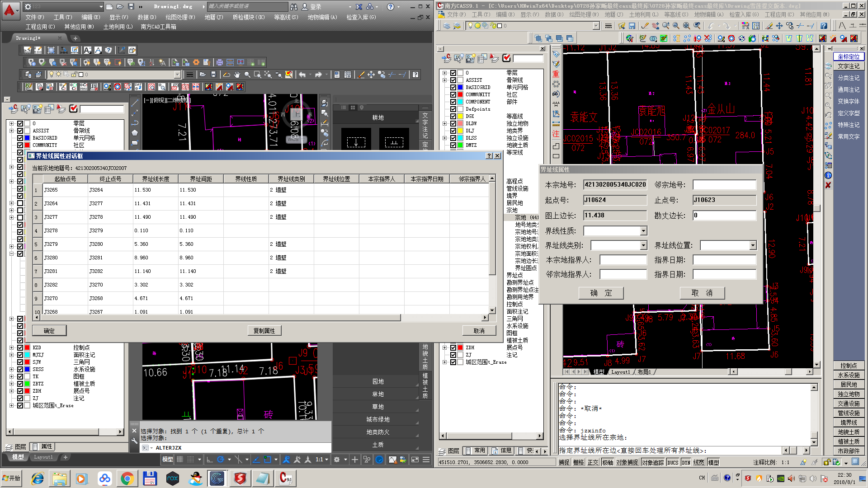
Task: Click the red color swatch of ZDH layer
Action: 28,391
